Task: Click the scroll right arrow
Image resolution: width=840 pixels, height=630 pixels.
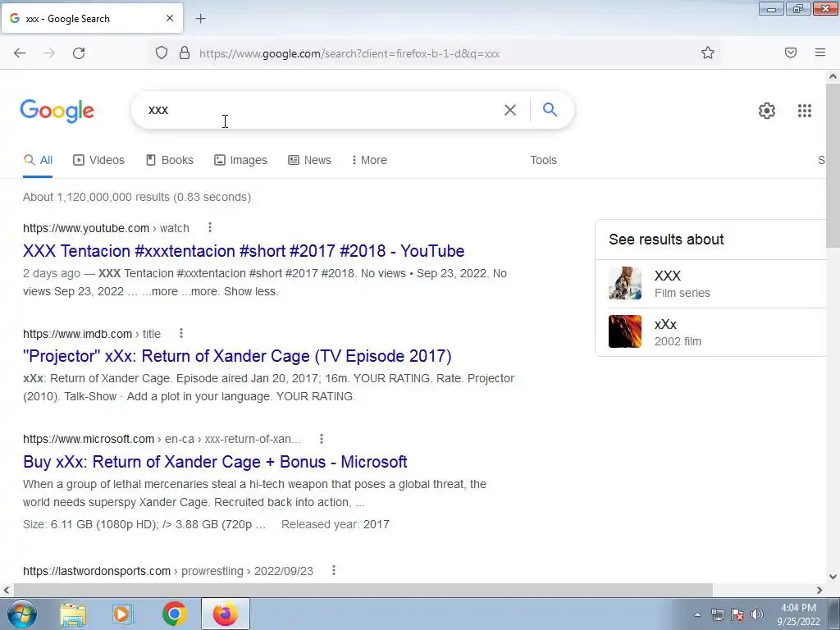Action: pos(819,590)
